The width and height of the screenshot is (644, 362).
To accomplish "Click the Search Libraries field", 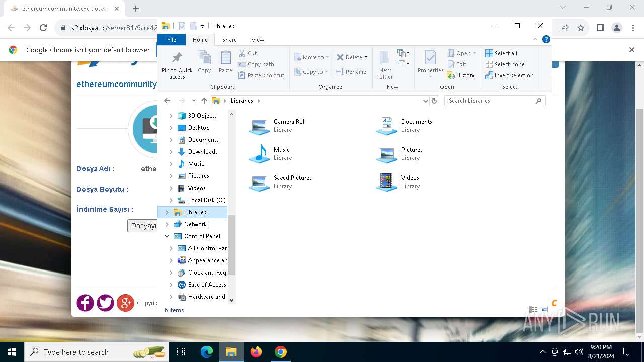I will [x=495, y=101].
